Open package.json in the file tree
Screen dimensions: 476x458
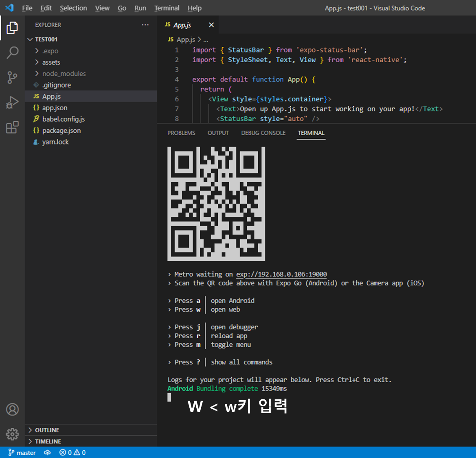61,131
